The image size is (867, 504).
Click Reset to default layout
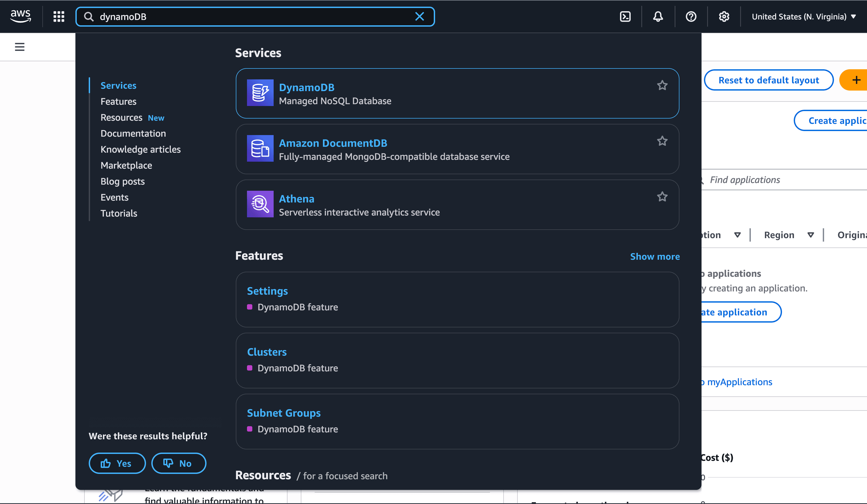(769, 80)
